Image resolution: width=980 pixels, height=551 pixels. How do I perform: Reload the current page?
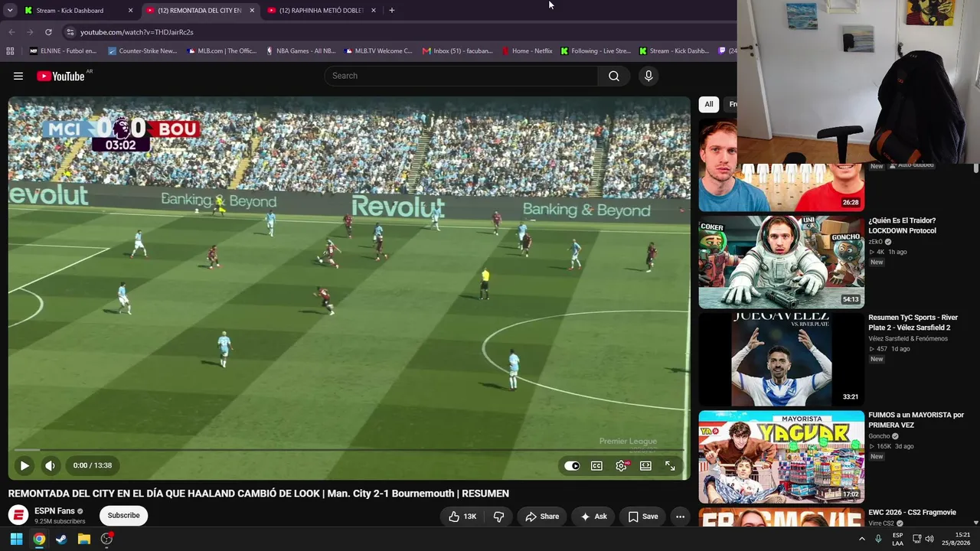tap(48, 32)
